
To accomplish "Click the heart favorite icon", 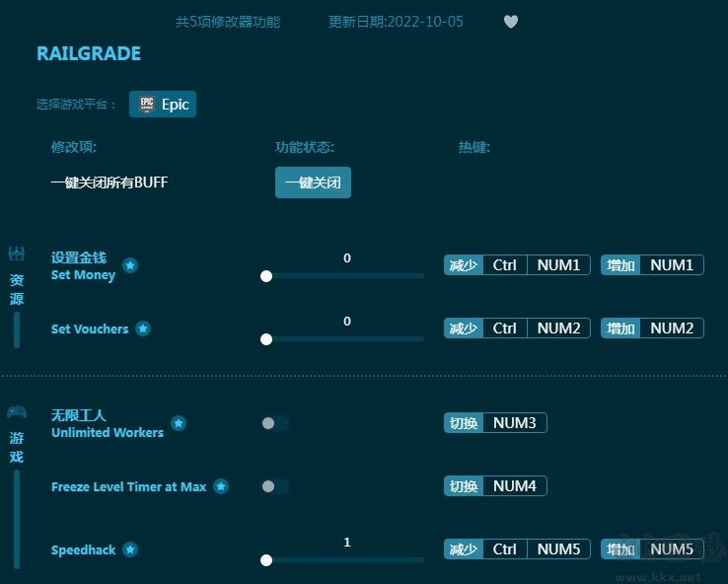I will pyautogui.click(x=511, y=22).
